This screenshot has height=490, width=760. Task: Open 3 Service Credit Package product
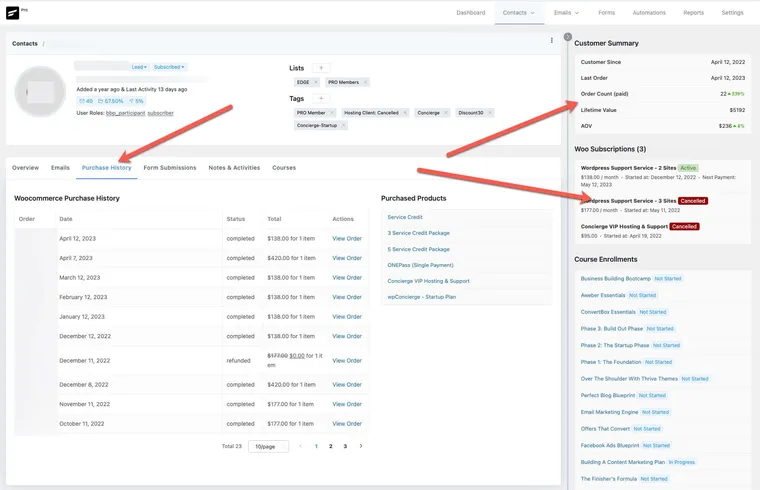tap(418, 233)
